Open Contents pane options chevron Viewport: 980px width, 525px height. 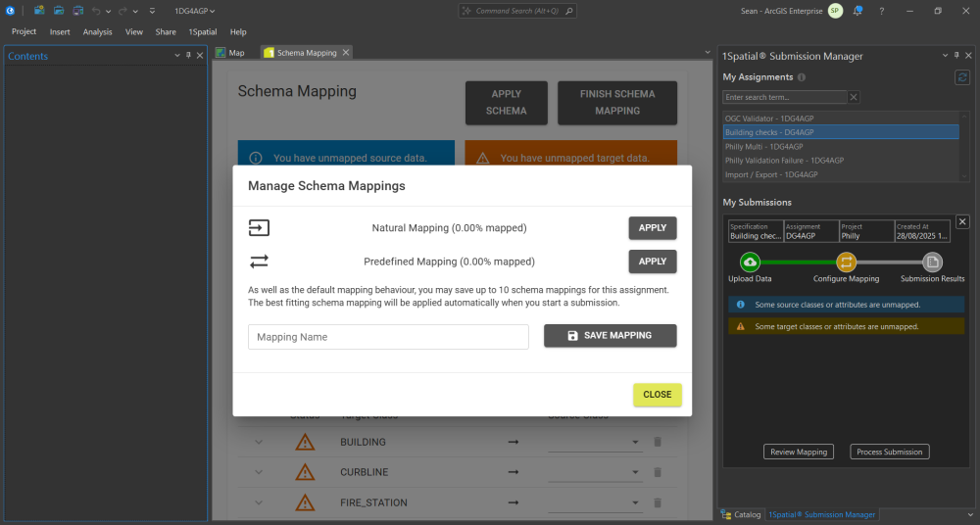point(176,56)
